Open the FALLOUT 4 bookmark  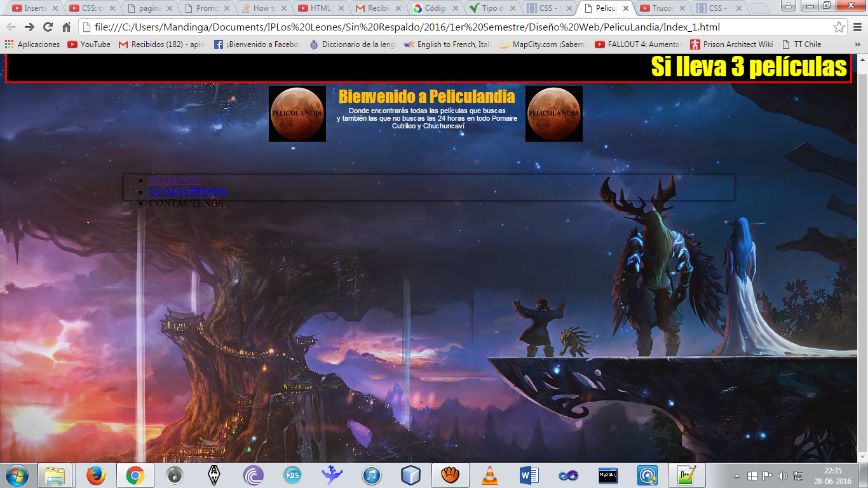click(x=639, y=44)
